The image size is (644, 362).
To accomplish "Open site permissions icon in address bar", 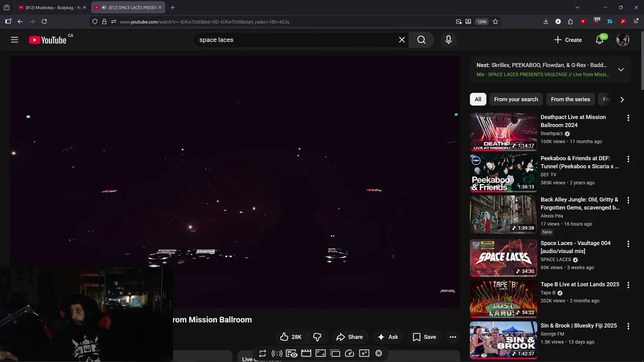I will pos(114,22).
